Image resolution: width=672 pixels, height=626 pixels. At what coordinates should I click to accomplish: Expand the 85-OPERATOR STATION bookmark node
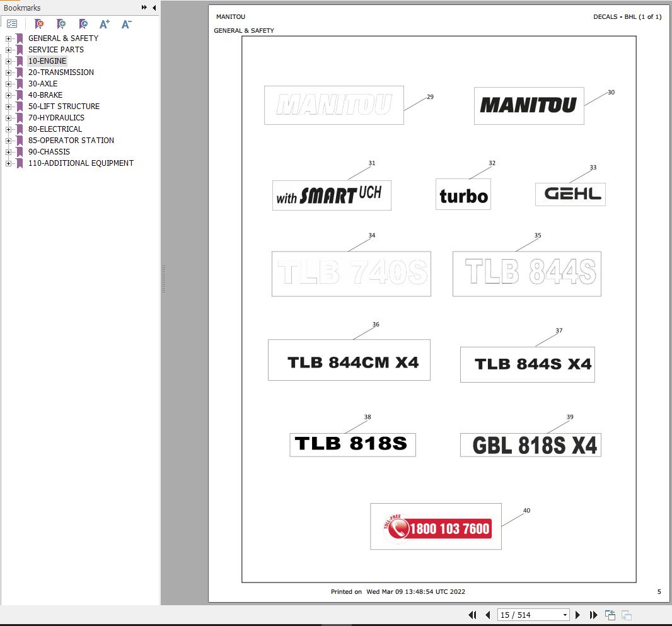tap(8, 141)
